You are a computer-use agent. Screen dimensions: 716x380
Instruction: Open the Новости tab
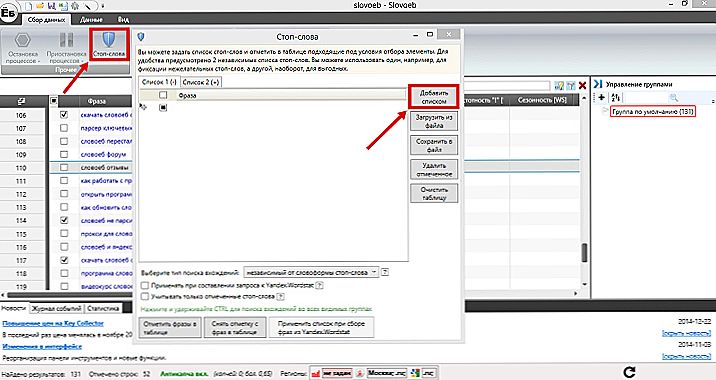click(14, 308)
